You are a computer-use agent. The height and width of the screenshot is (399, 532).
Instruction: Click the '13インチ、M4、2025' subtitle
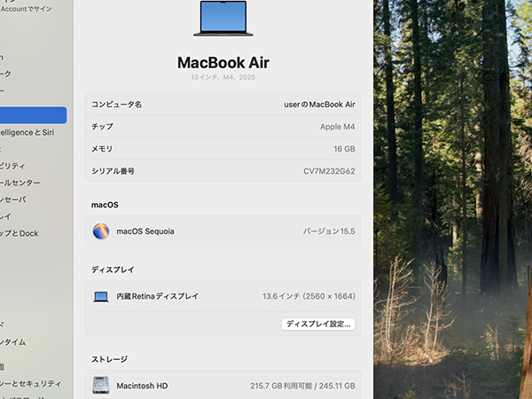coord(223,77)
